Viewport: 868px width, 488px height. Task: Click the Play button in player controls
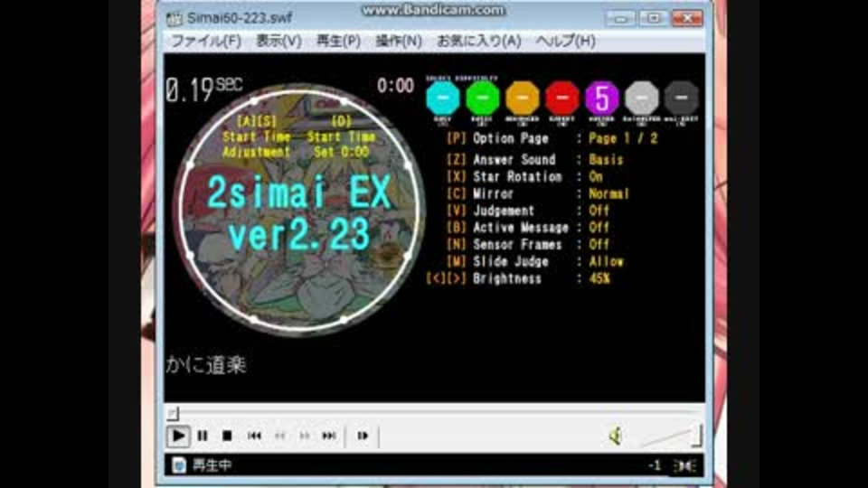tap(178, 436)
